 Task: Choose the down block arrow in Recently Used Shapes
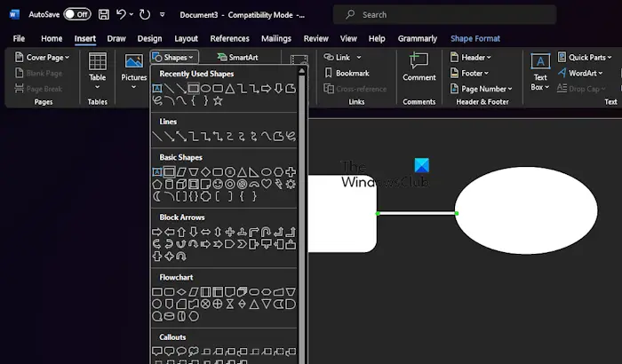pos(278,89)
